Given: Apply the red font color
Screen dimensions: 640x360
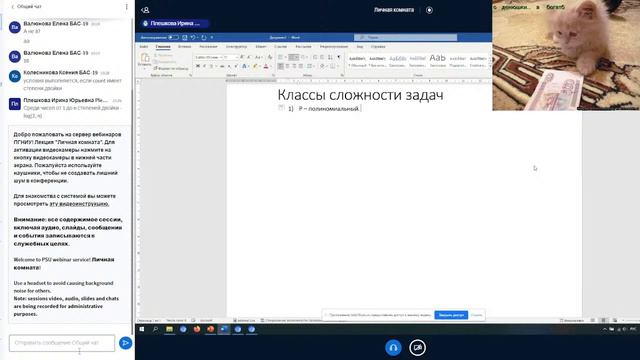Looking at the screenshot, I should coord(266,66).
